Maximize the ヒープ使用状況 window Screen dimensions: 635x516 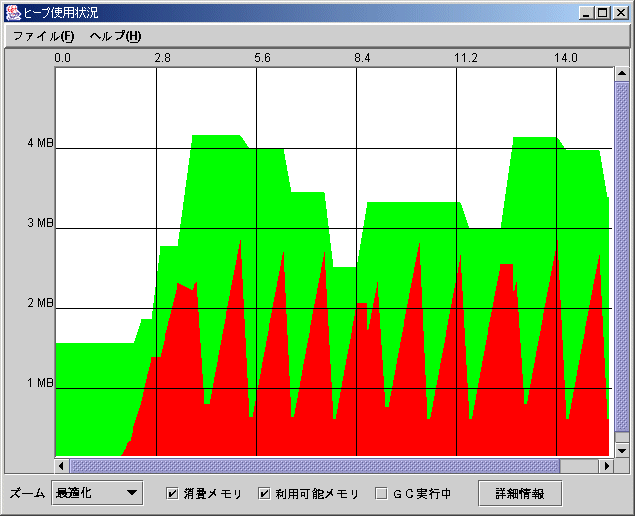click(603, 13)
